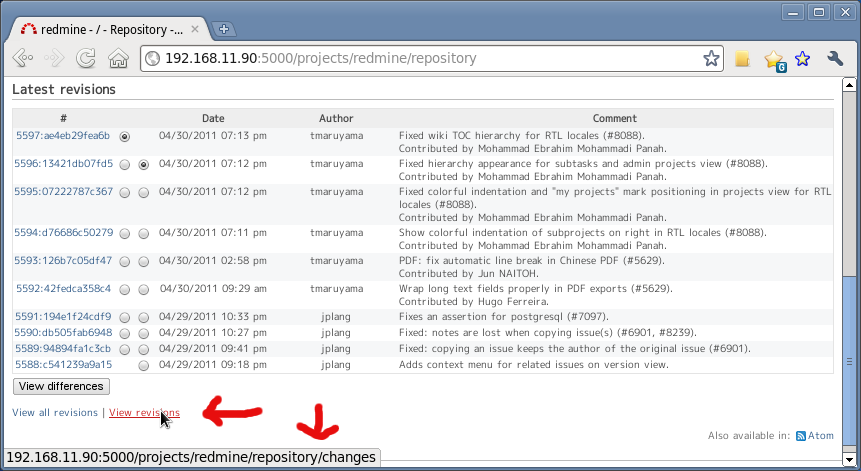This screenshot has height=471, width=861.
Task: Select first radio button for revision 5595
Action: 125,192
